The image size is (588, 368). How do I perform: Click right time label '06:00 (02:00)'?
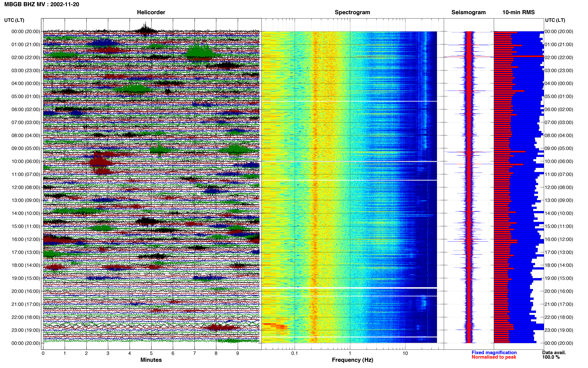point(559,109)
